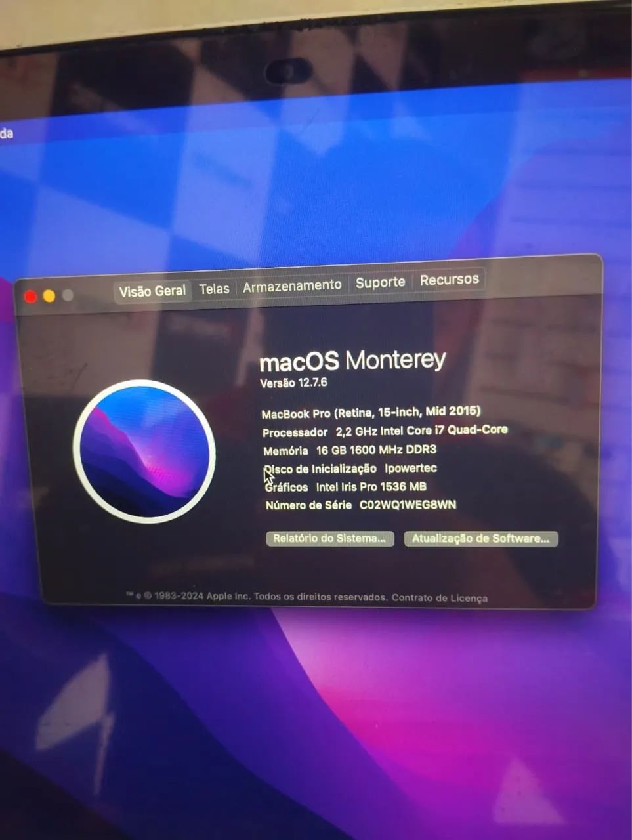
Task: Open the Armazenamento tab
Action: [x=292, y=285]
